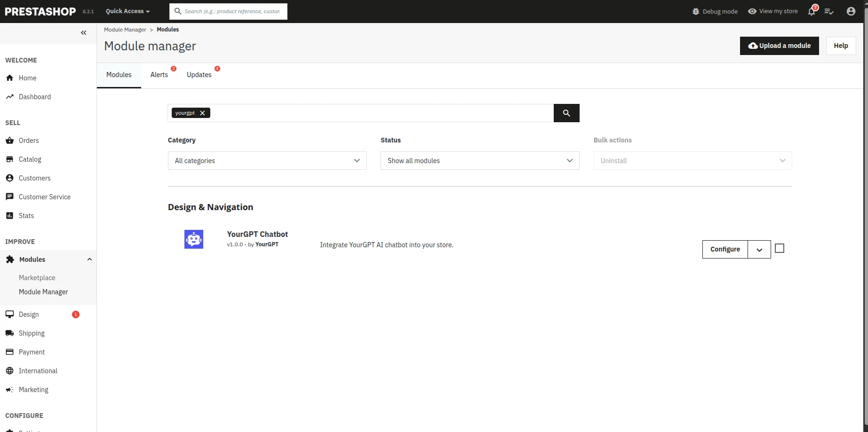Open the Modules puzzle-piece icon
This screenshot has height=432, width=868.
(x=10, y=259)
